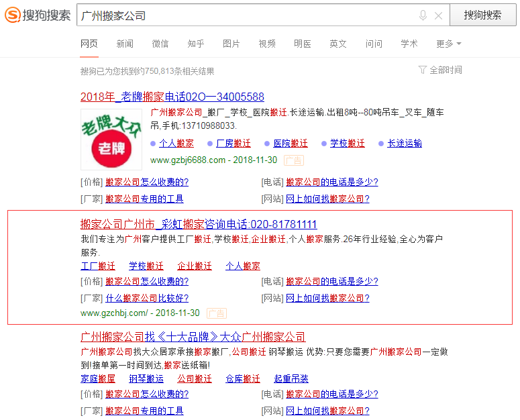The height and width of the screenshot is (420, 520).
Task: Open the 彩虹搬家咨询电话 result title
Action: click(x=199, y=224)
